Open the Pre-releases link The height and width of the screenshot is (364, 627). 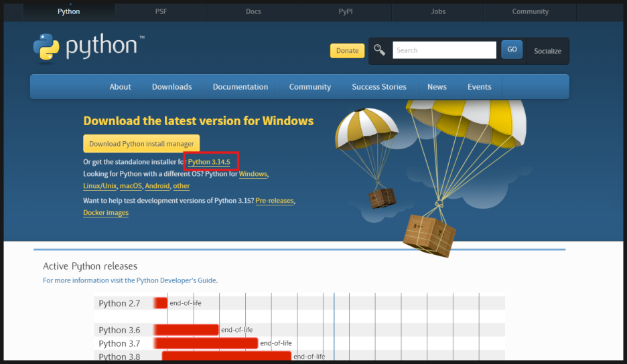click(x=275, y=201)
